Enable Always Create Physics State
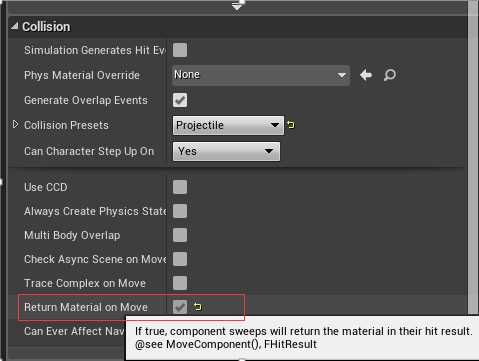This screenshot has width=479, height=361. (180, 211)
